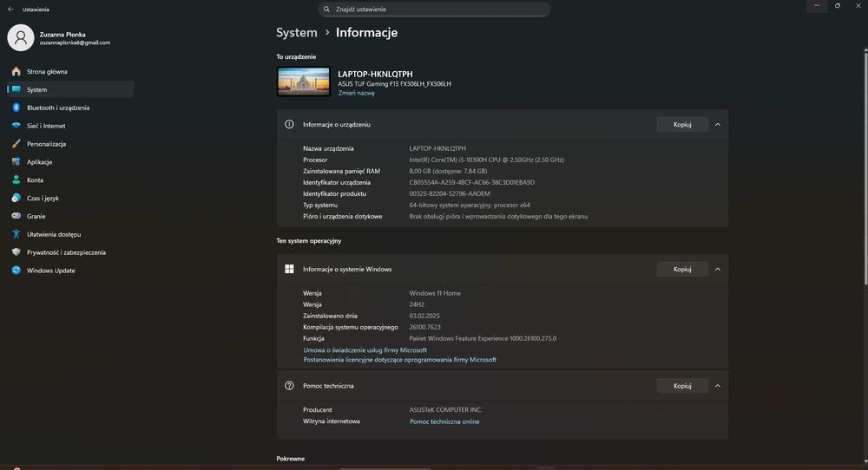The width and height of the screenshot is (868, 470).
Task: Collapse the Pomoc techniczna section
Action: point(718,385)
